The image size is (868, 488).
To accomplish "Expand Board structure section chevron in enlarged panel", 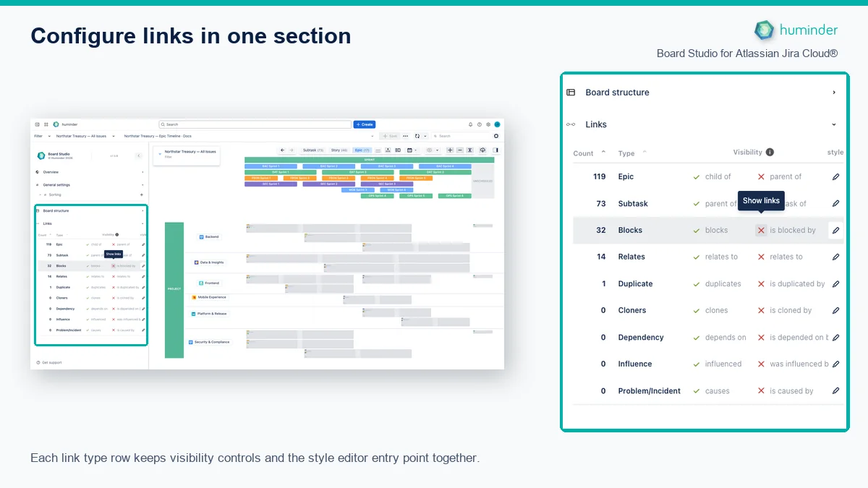I will (x=834, y=93).
